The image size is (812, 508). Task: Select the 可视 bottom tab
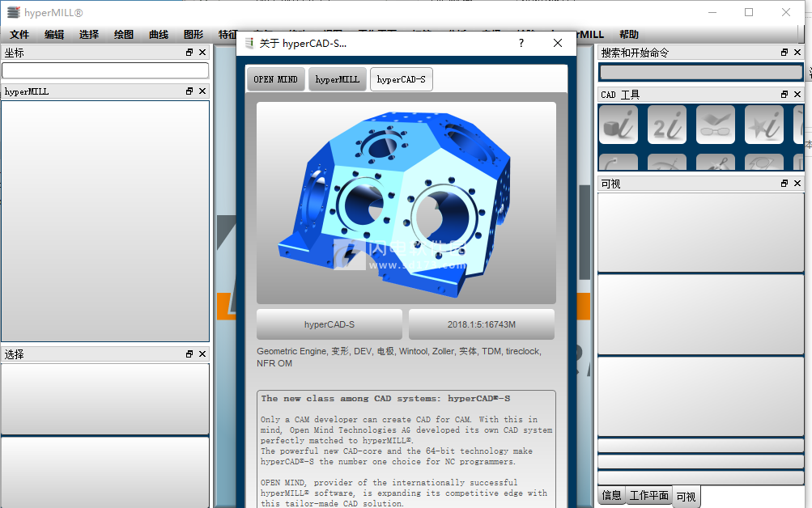click(687, 497)
